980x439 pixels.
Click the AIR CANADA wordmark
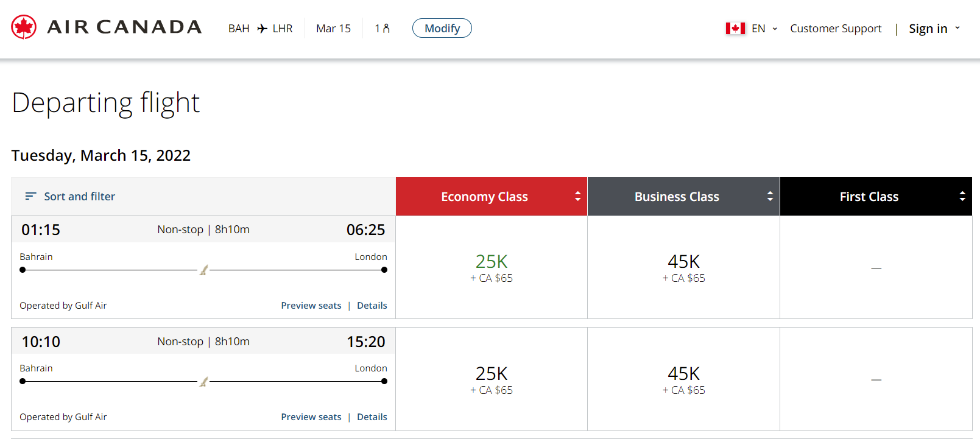[x=124, y=27]
